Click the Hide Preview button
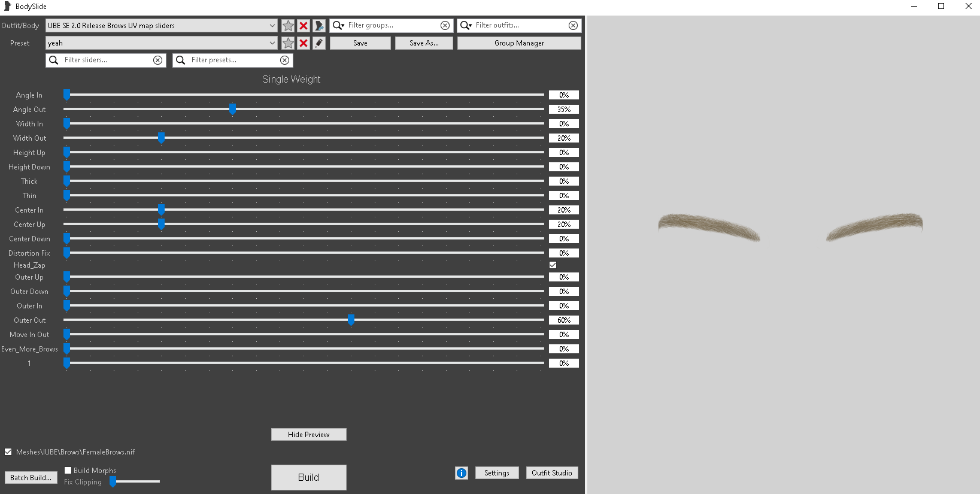This screenshot has width=980, height=494. 309,435
